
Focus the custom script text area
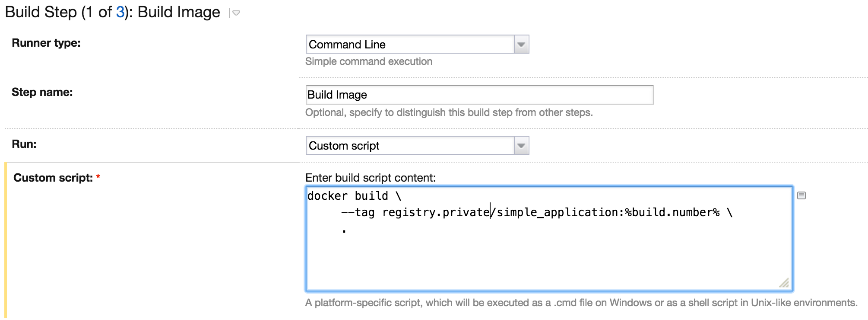[x=549, y=239]
